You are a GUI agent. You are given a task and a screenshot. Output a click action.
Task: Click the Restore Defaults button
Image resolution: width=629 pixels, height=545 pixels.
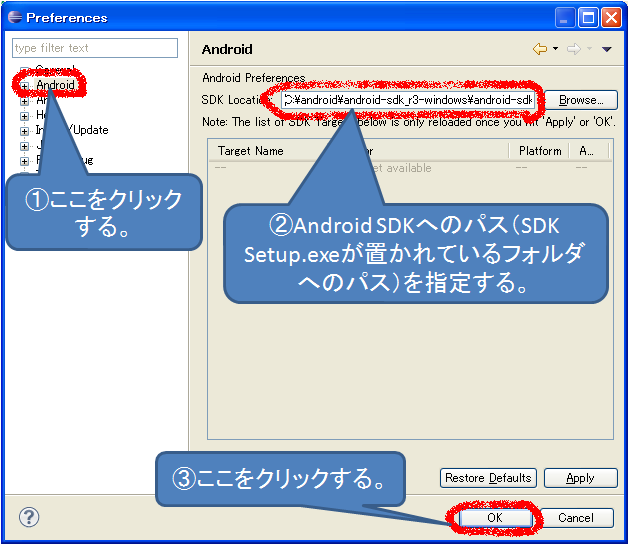coord(488,478)
